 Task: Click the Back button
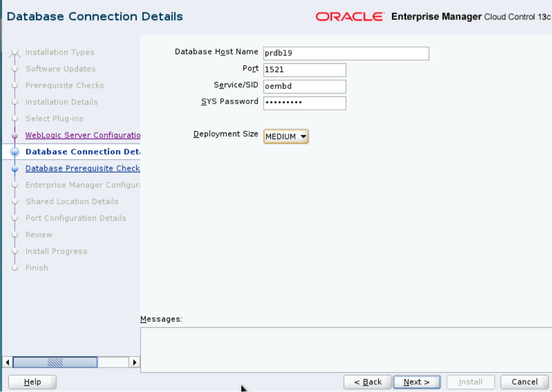tap(368, 382)
